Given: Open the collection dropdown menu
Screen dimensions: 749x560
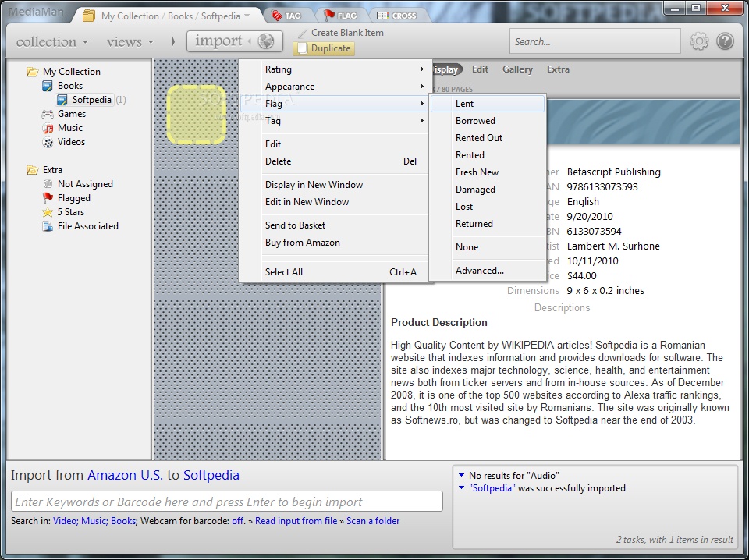Looking at the screenshot, I should point(52,42).
